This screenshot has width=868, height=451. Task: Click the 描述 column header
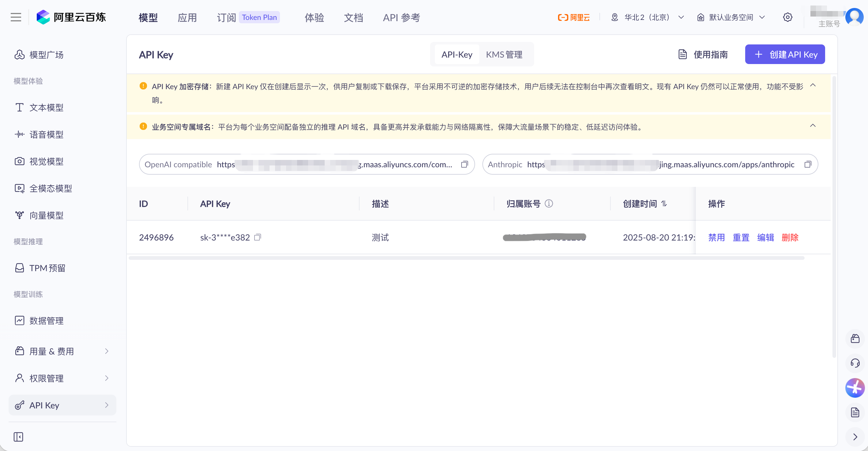[380, 203]
